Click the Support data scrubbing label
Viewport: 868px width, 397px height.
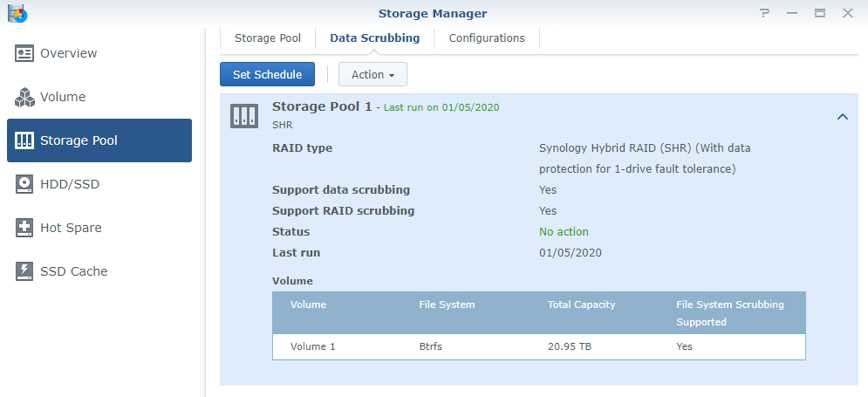(341, 190)
